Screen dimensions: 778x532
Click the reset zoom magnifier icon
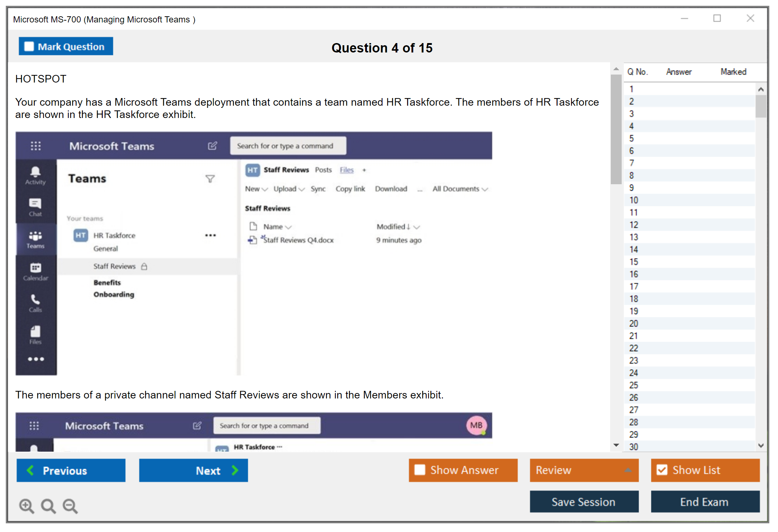click(48, 506)
